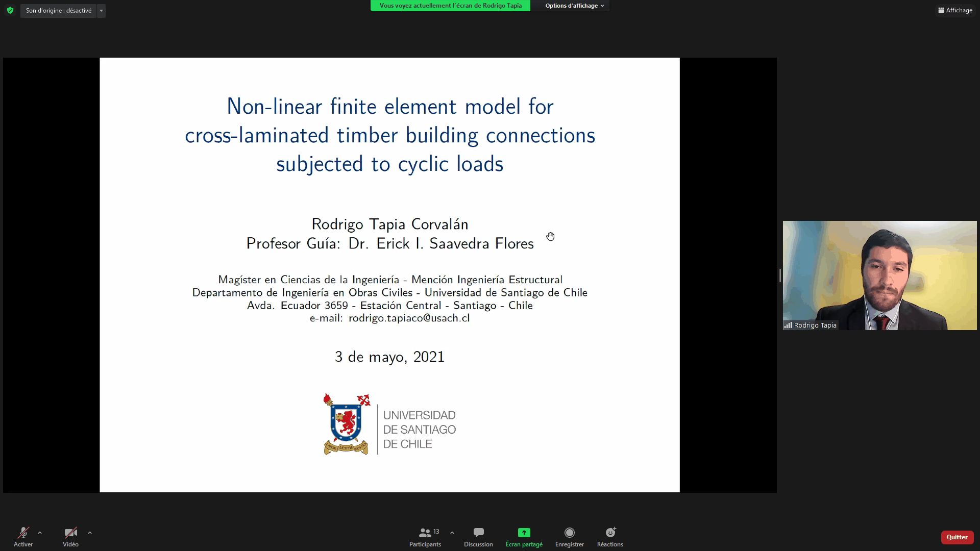
Task: Click 'Profesor Guía: Dr. Erick I. Saavedra Flores'
Action: tap(390, 244)
